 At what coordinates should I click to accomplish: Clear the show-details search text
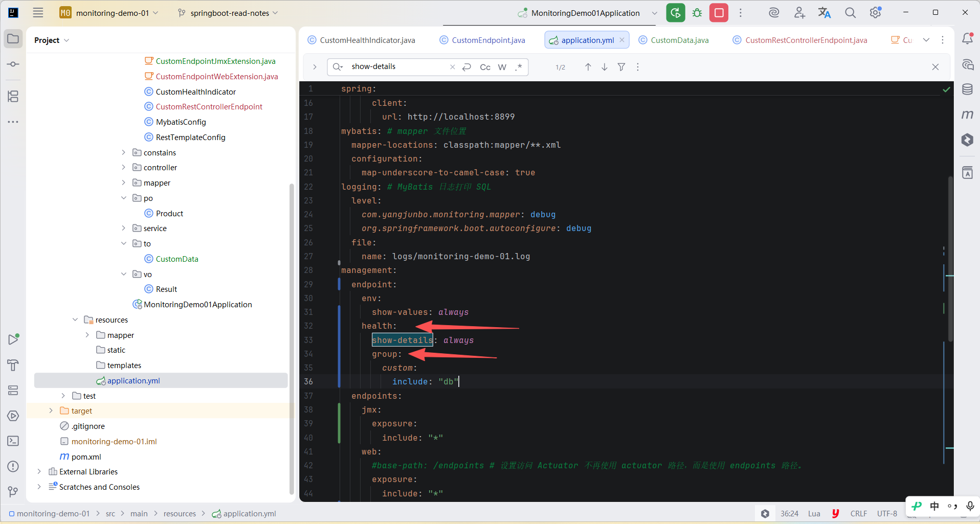pyautogui.click(x=452, y=67)
